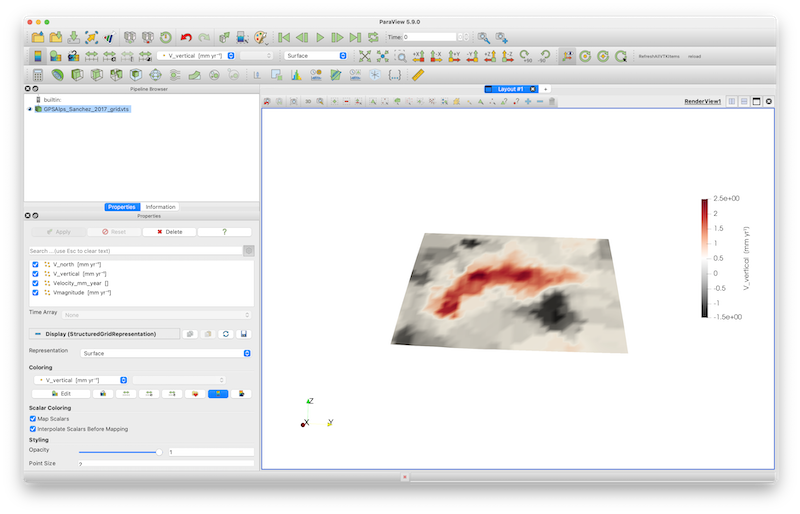The image size is (800, 514).
Task: Click the Reset Camera icon
Action: (x=365, y=56)
